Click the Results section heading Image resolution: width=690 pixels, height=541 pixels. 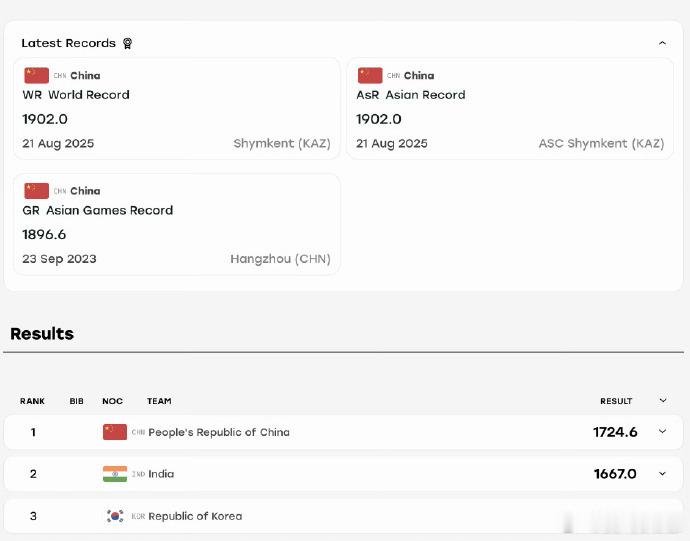pyautogui.click(x=42, y=334)
